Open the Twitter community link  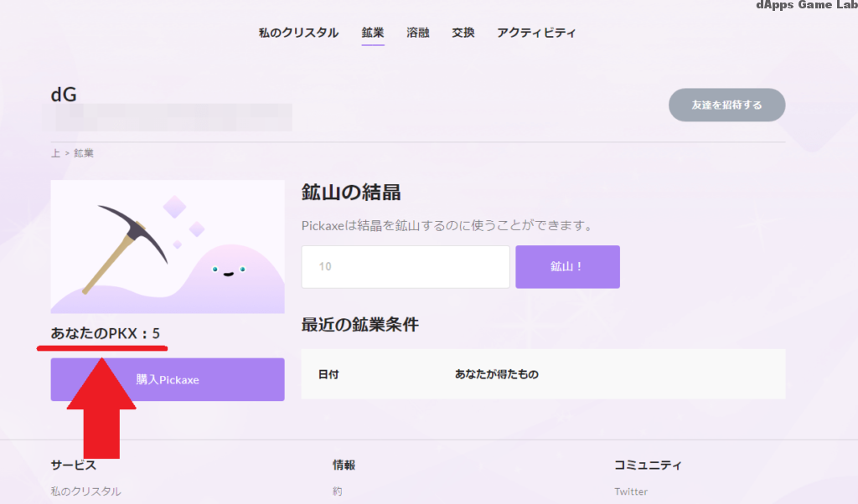tap(630, 491)
